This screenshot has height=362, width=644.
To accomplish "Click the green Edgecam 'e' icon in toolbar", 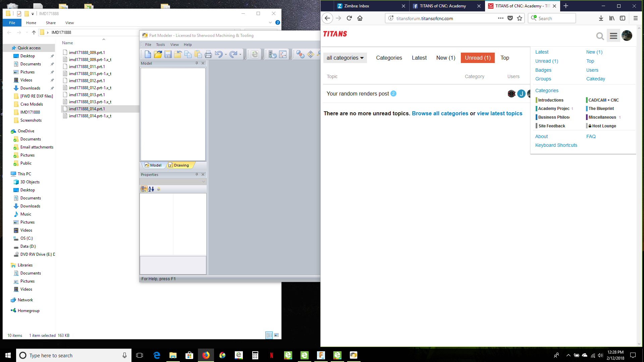I will coord(255,54).
